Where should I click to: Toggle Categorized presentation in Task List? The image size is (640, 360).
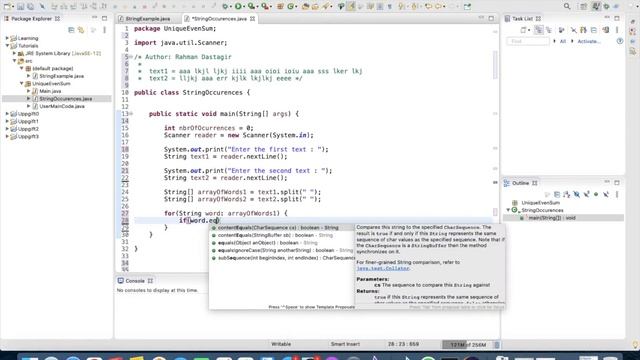[x=539, y=30]
